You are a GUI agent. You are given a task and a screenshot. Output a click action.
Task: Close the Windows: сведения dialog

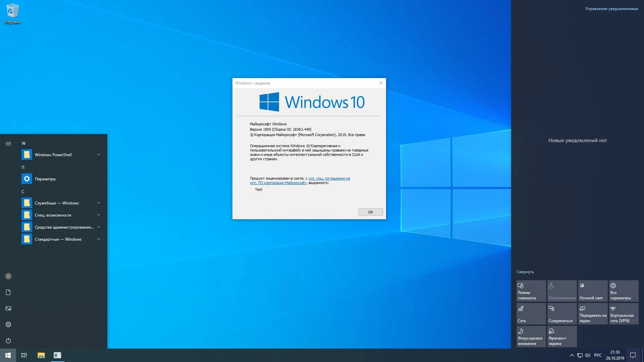[381, 83]
